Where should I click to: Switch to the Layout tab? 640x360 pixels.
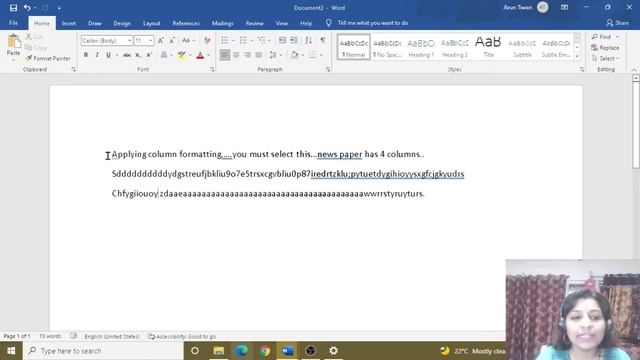click(151, 23)
